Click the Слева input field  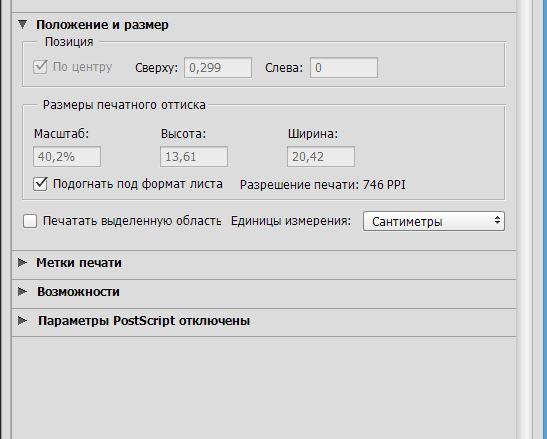[x=344, y=67]
